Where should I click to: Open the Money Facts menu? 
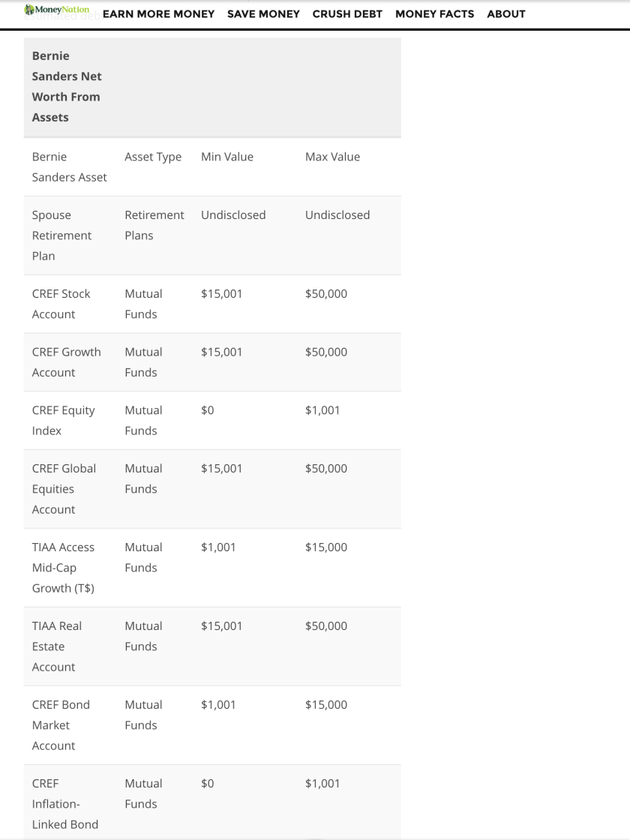[x=434, y=14]
